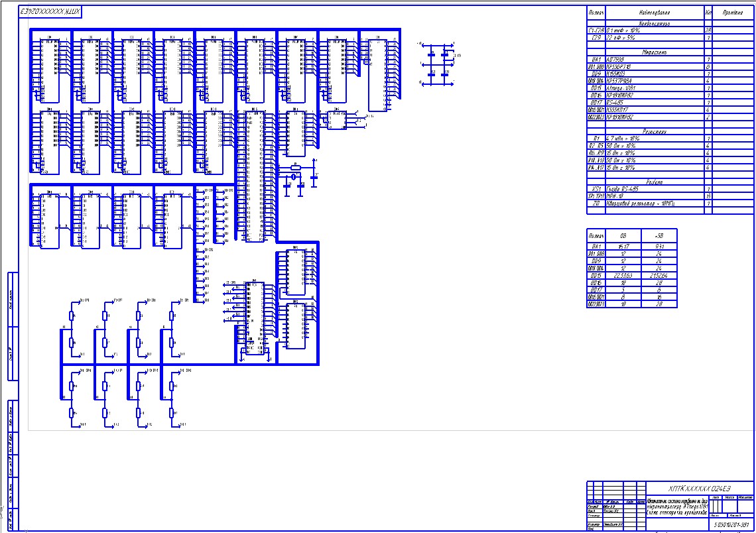Click the XS1 designator cell
Viewport: 756px width, 533px height.
596,190
